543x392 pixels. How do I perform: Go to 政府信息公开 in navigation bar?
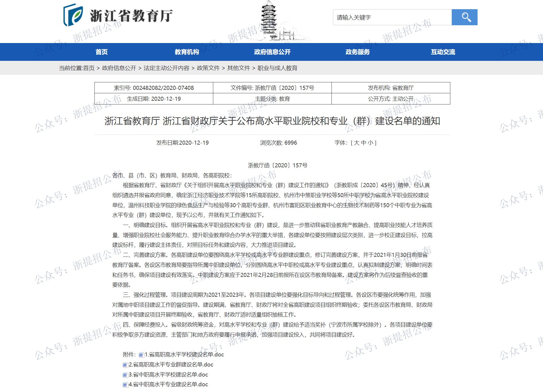(x=272, y=52)
